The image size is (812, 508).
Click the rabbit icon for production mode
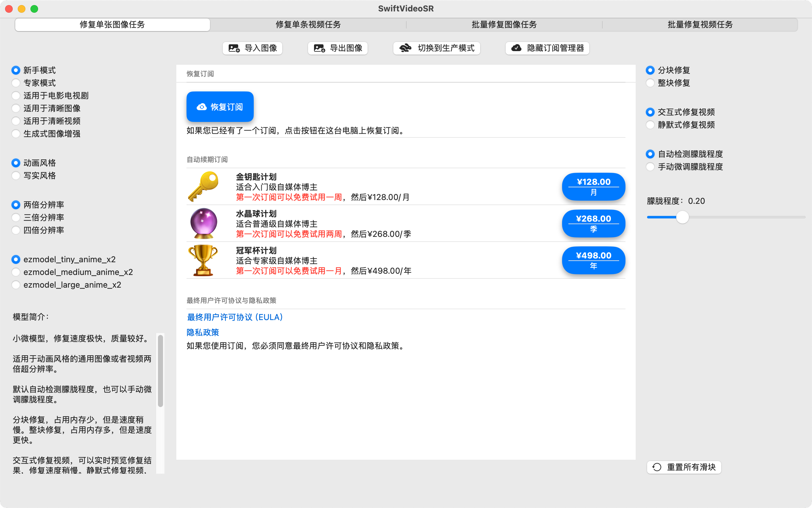click(x=405, y=48)
